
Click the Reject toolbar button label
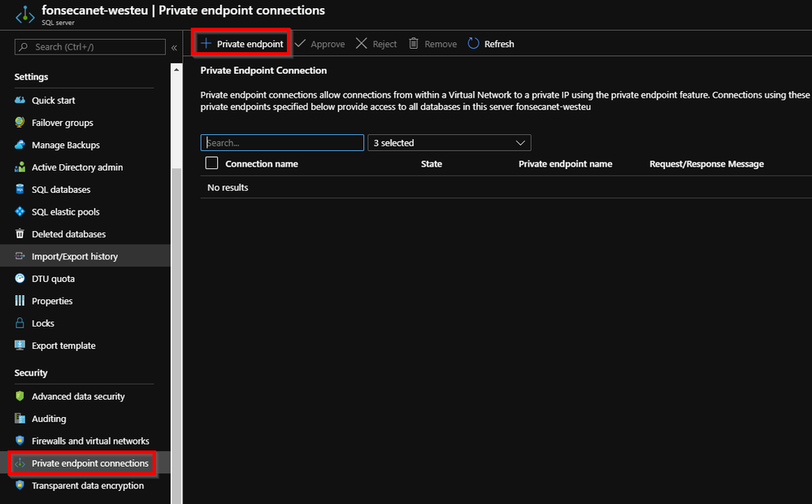(384, 44)
